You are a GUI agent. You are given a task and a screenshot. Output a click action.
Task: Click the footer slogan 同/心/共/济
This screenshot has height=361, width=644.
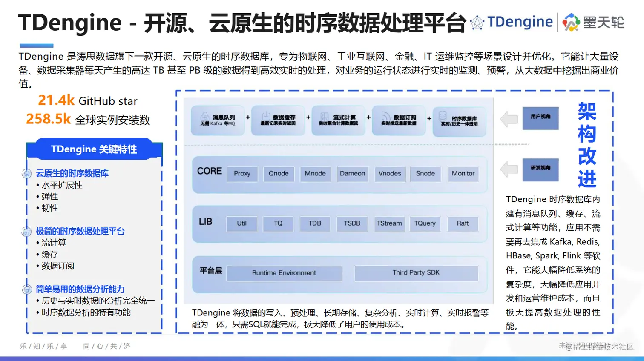tap(107, 346)
